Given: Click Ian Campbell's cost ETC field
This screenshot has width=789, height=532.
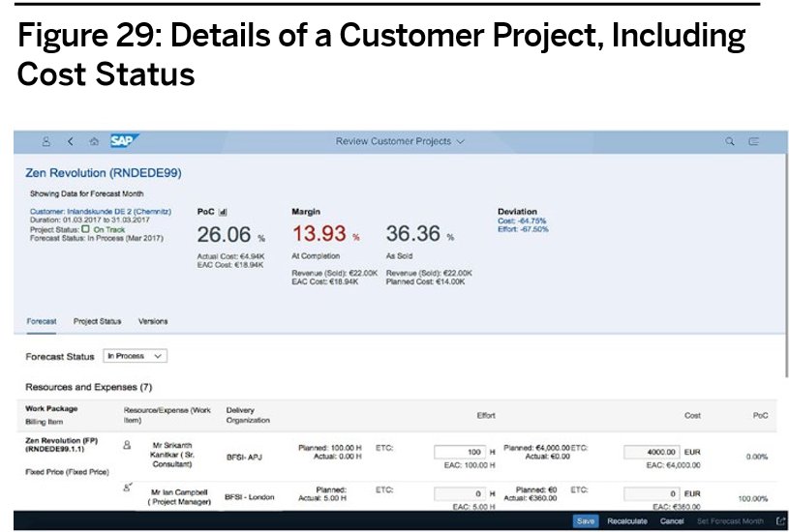Looking at the screenshot, I should pyautogui.click(x=652, y=493).
